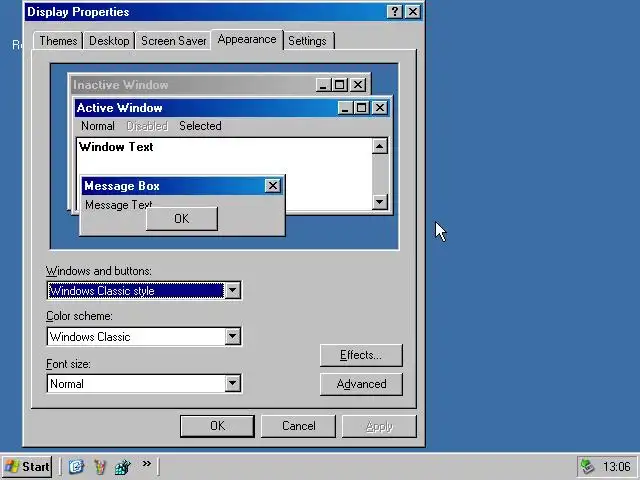
Task: Click the system tray network icon
Action: pos(587,467)
